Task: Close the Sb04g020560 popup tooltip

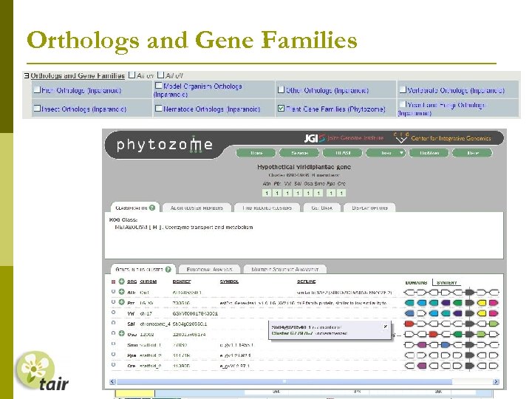Action: point(386,327)
